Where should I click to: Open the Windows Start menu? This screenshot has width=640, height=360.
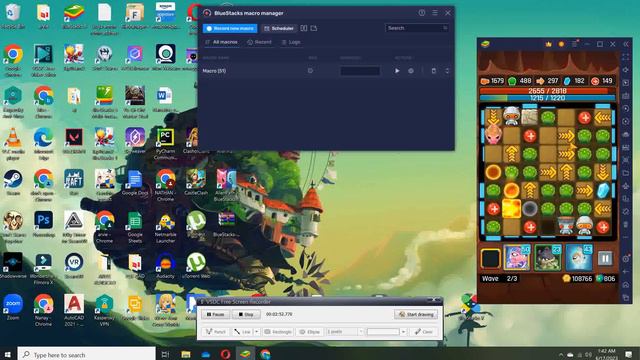coord(8,354)
